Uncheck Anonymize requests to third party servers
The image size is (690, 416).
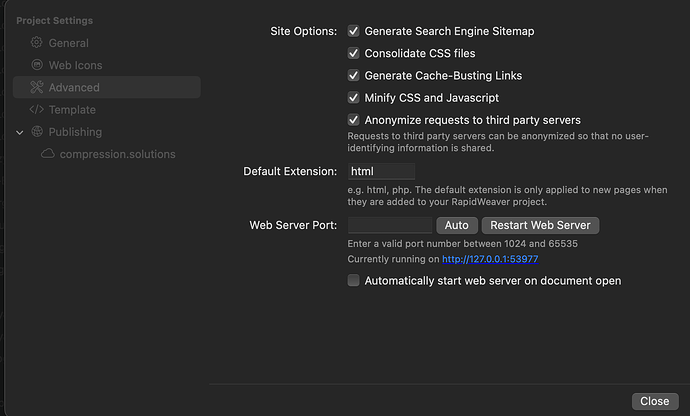tap(354, 120)
